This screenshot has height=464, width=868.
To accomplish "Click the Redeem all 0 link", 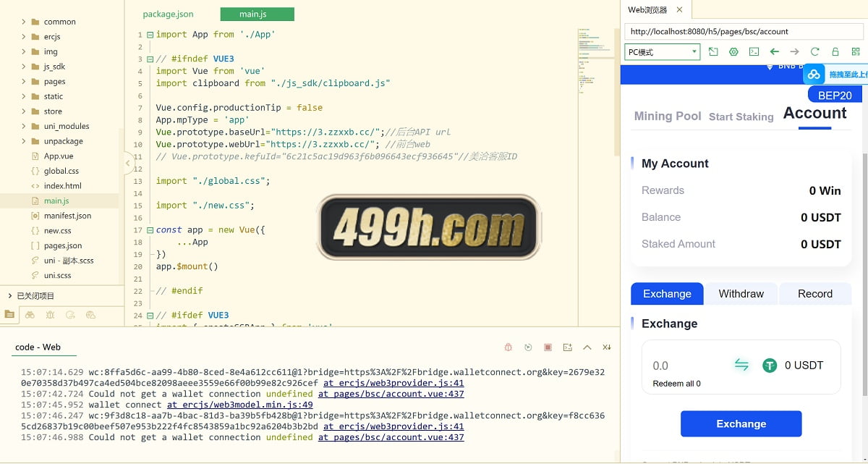I will pos(676,384).
